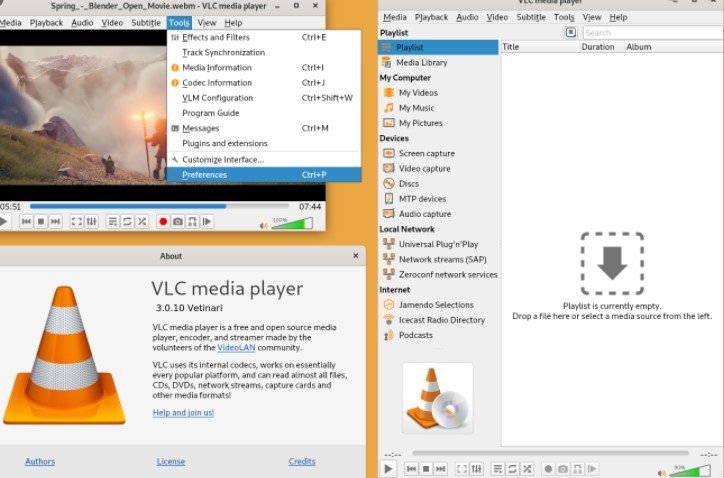The width and height of the screenshot is (724, 478).
Task: Select MTP devices in sidebar
Action: [x=438, y=199]
